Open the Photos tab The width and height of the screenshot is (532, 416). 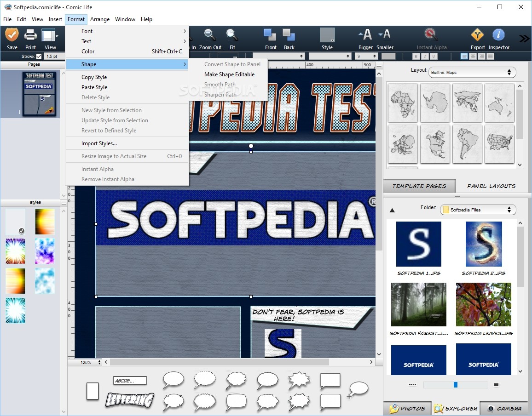(407, 409)
